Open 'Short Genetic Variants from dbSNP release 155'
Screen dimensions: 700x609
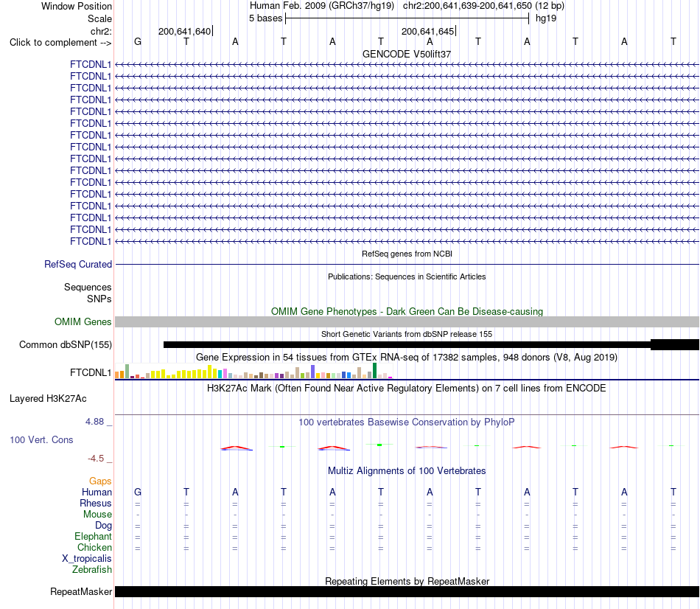407,334
